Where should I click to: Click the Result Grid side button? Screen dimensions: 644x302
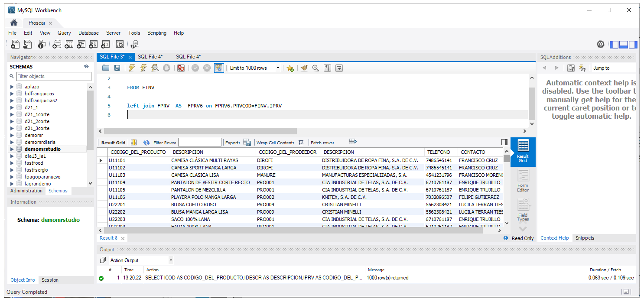tap(523, 152)
